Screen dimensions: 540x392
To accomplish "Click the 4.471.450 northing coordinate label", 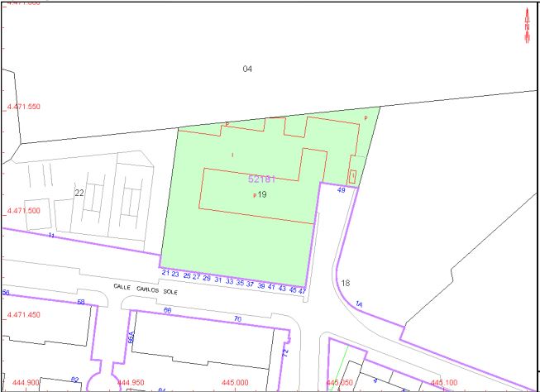I will click(x=22, y=315).
